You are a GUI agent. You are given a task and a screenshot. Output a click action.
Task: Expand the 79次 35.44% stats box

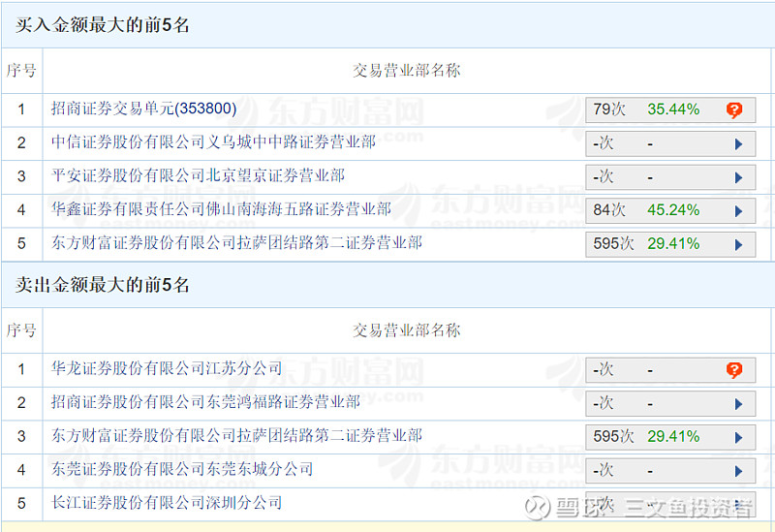tap(669, 110)
